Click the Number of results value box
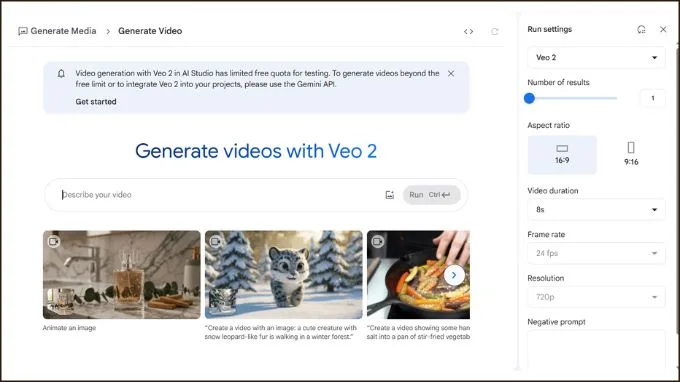This screenshot has width=680, height=382. point(653,98)
